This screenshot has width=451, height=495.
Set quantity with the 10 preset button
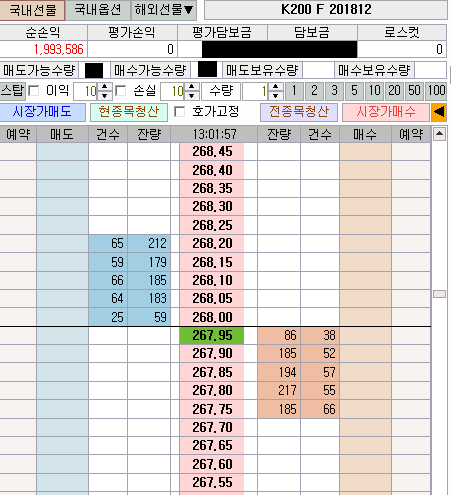(x=374, y=91)
